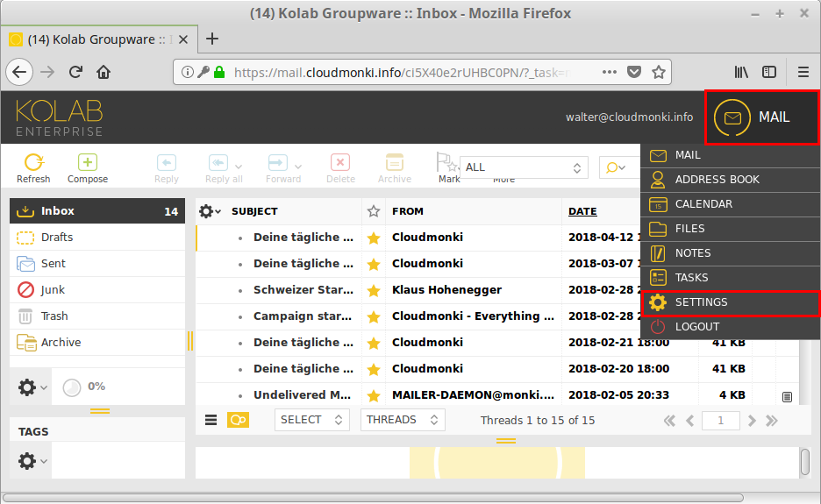This screenshot has width=821, height=504.
Task: Choose LOGOUT from the menu
Action: click(x=731, y=327)
